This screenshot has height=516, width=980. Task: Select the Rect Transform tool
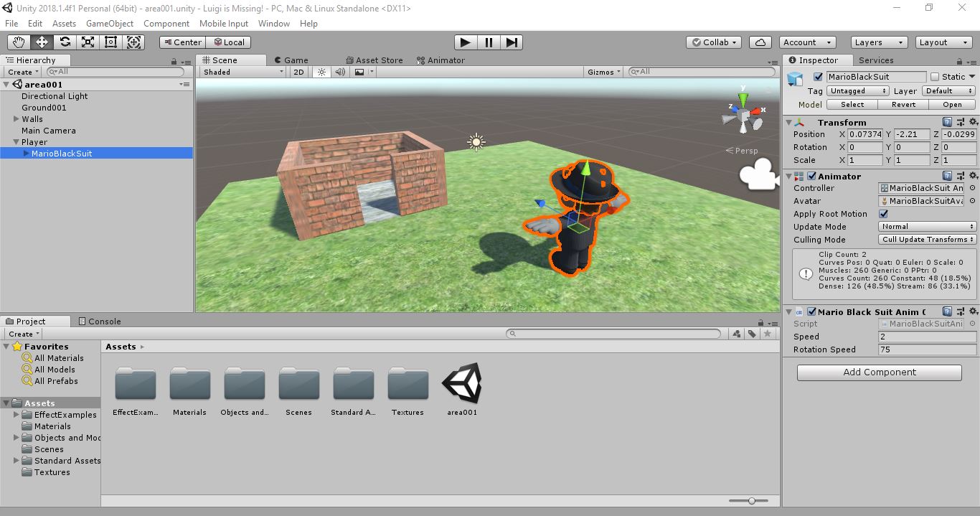pos(110,42)
